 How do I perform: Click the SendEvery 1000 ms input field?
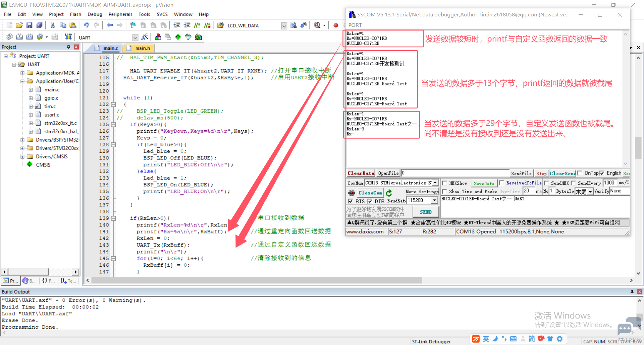610,183
